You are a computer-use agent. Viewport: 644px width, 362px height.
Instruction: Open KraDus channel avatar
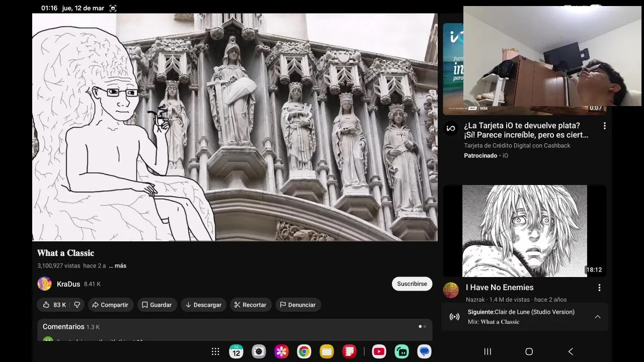[x=44, y=284]
